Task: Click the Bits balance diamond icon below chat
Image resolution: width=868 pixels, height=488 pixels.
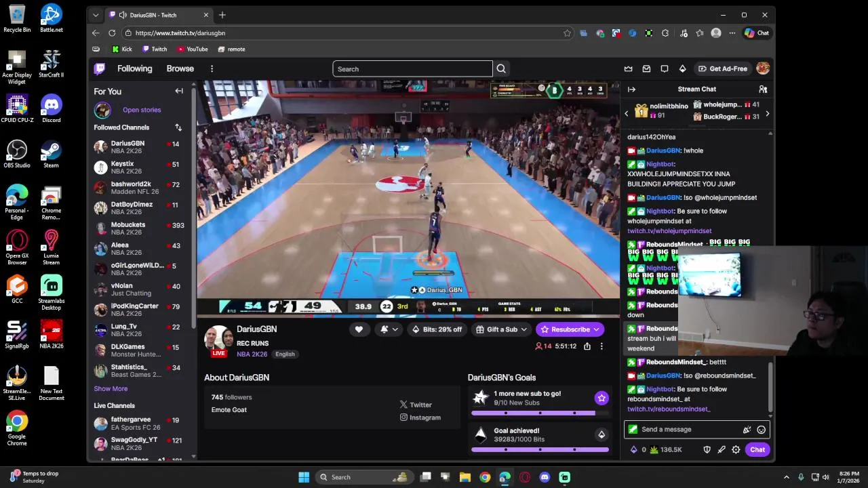Action: [x=634, y=449]
